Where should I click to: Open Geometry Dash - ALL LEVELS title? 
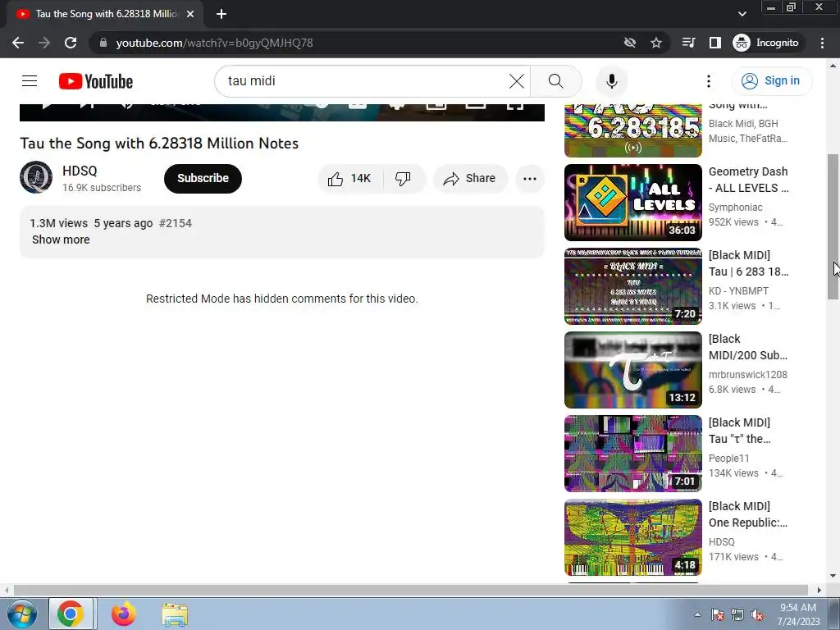[748, 180]
